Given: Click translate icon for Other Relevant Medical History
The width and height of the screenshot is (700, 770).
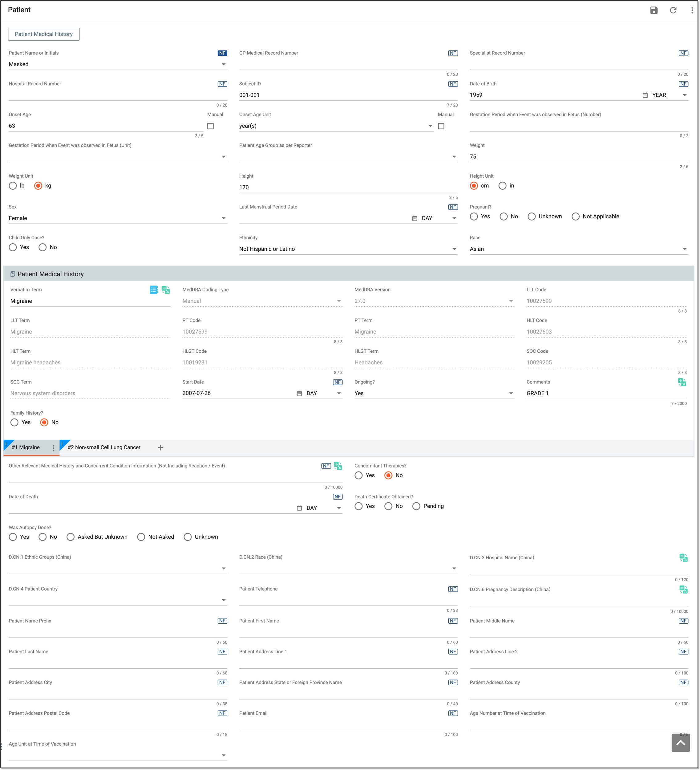Looking at the screenshot, I should tap(338, 466).
